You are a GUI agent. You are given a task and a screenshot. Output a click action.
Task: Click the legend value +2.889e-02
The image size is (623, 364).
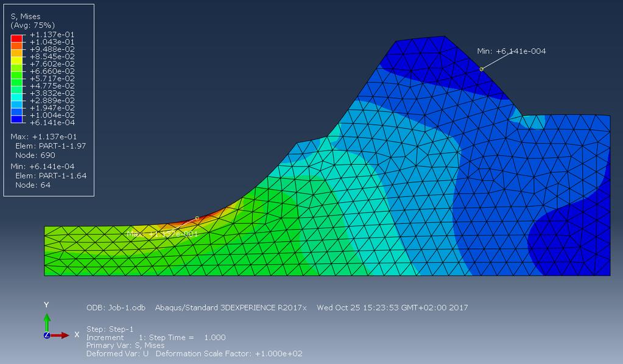52,100
